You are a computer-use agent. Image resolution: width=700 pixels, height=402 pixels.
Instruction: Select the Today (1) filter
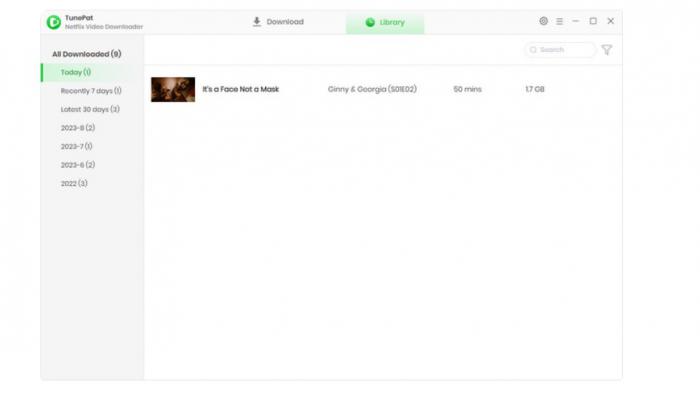click(92, 72)
